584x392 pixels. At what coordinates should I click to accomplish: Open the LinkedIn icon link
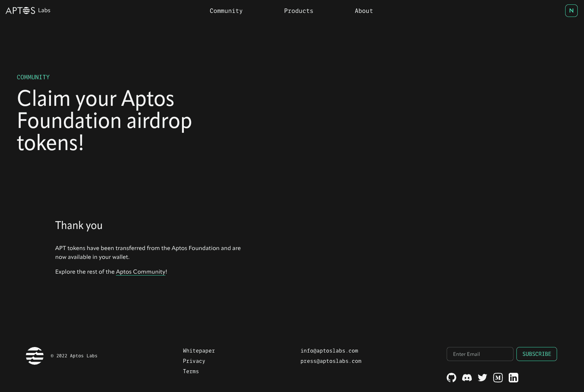coord(513,378)
